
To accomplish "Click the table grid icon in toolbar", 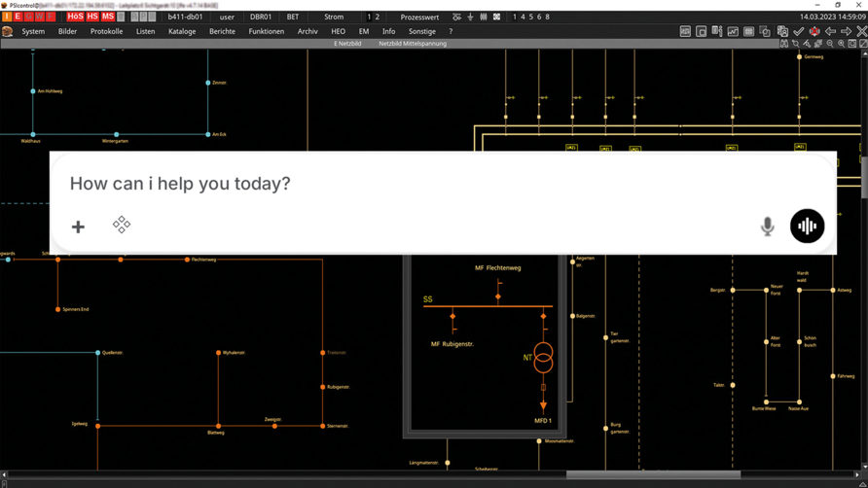I will pyautogui.click(x=749, y=31).
